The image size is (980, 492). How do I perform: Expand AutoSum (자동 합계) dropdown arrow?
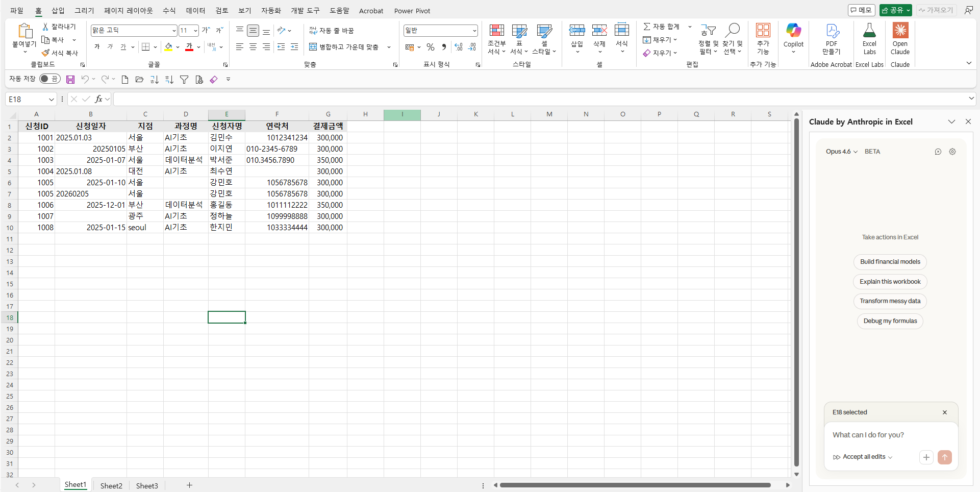(x=690, y=27)
